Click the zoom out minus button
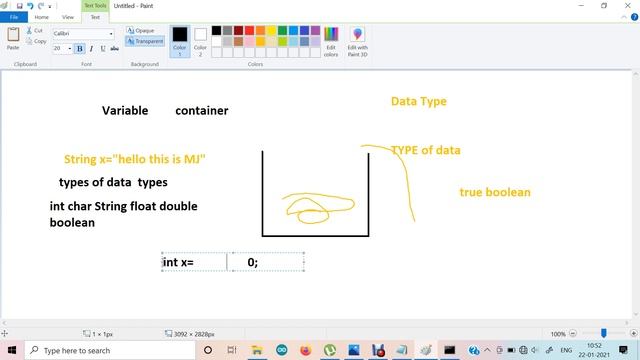 (x=573, y=333)
